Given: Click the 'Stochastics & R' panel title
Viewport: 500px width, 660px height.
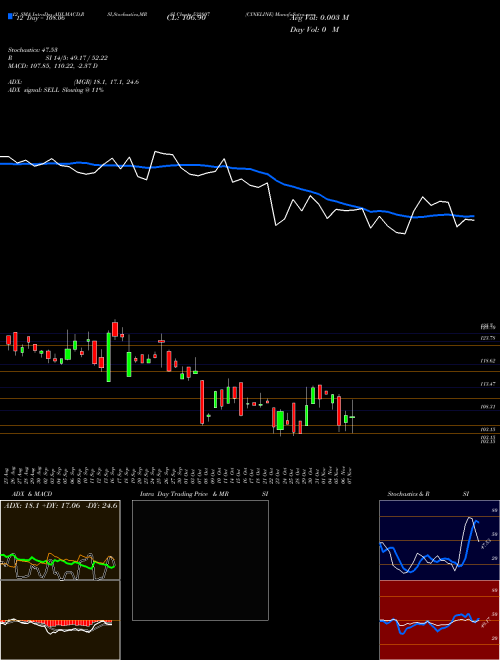Looking at the screenshot, I should pyautogui.click(x=409, y=494).
